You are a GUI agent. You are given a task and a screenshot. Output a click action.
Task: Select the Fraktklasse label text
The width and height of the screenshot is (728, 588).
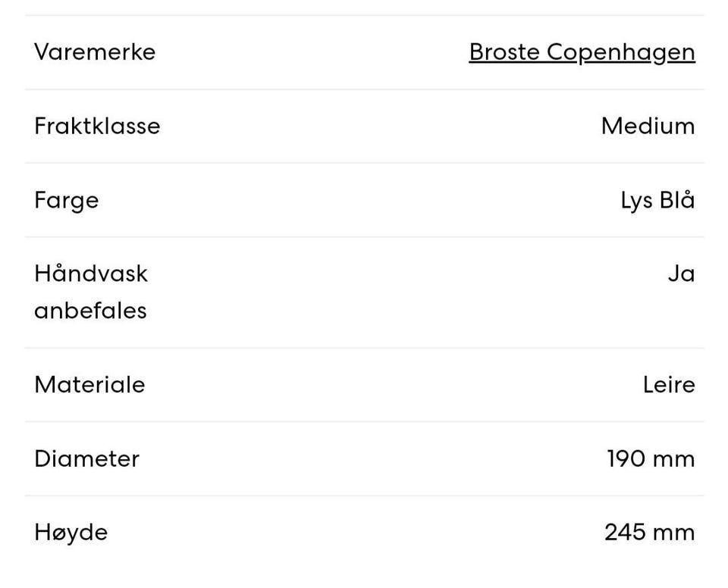[97, 126]
